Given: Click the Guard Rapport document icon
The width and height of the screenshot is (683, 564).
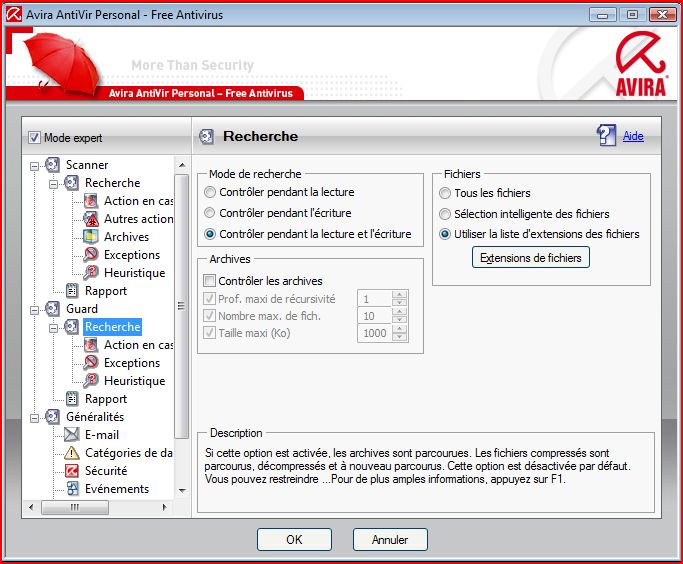Looking at the screenshot, I should [x=71, y=399].
